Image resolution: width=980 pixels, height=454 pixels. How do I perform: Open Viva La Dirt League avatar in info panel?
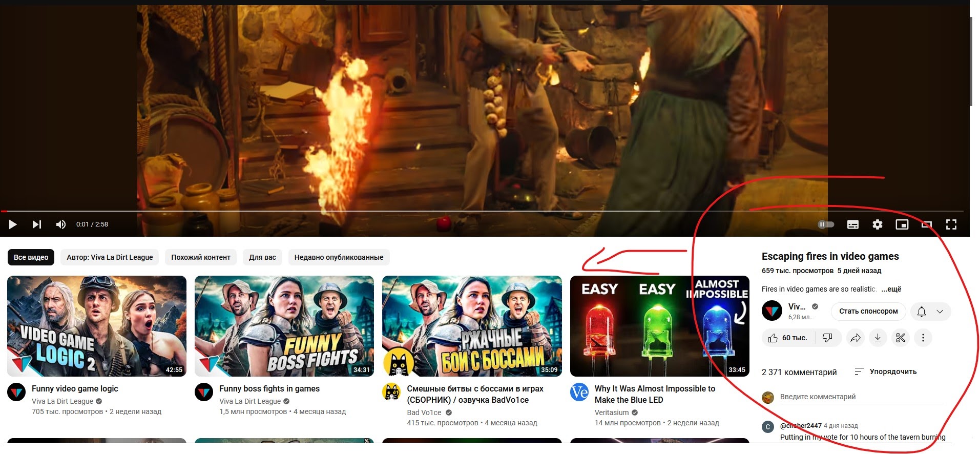[x=772, y=311]
